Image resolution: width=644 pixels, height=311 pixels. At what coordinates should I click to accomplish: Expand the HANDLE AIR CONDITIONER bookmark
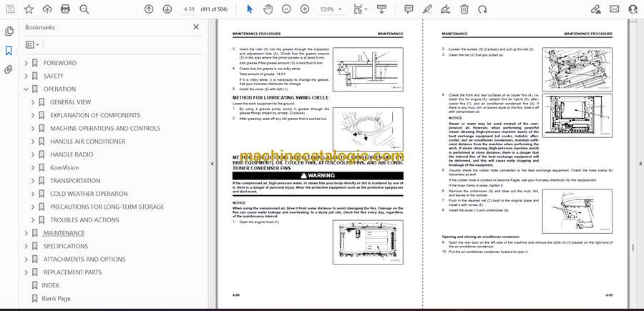(x=33, y=142)
